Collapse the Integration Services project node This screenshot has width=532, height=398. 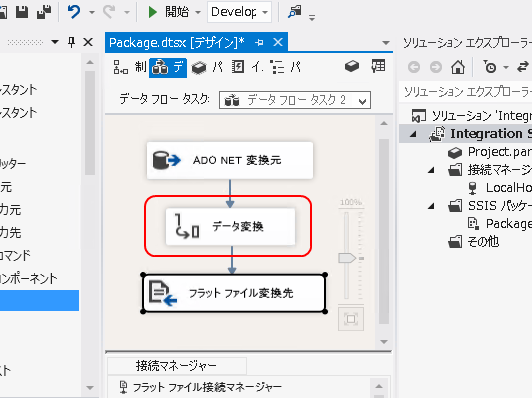[413, 134]
